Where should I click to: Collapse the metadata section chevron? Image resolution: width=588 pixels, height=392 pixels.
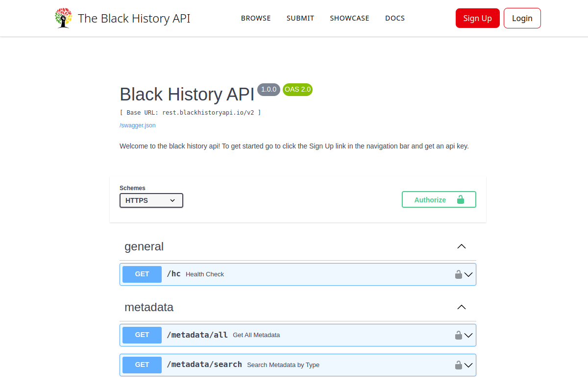462,307
